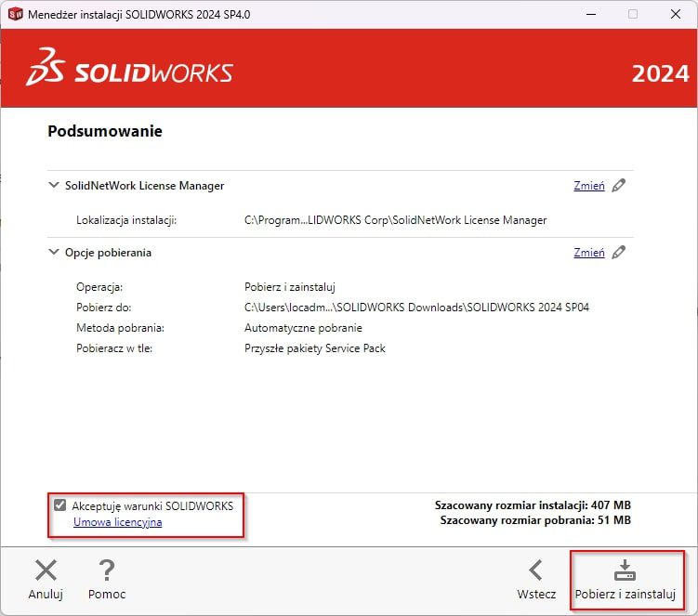Screen dimensions: 698x616
Task: Click the Metoda pobrania label
Action: (x=120, y=328)
